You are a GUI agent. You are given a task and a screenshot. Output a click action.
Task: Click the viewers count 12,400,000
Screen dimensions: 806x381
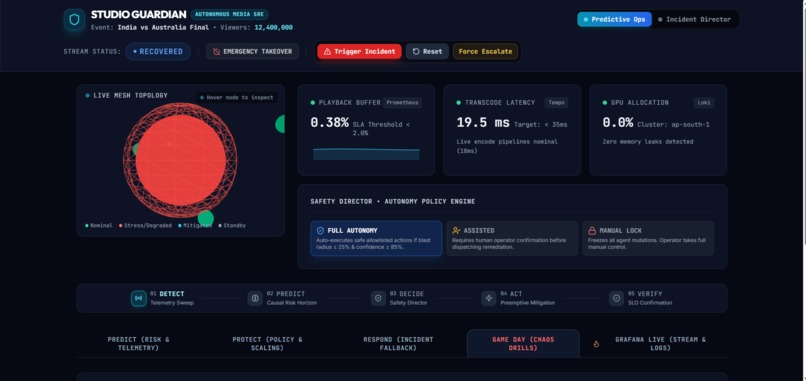(x=273, y=28)
